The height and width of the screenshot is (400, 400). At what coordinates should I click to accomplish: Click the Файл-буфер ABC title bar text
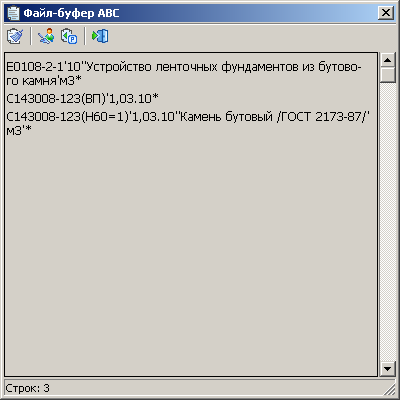coord(71,13)
